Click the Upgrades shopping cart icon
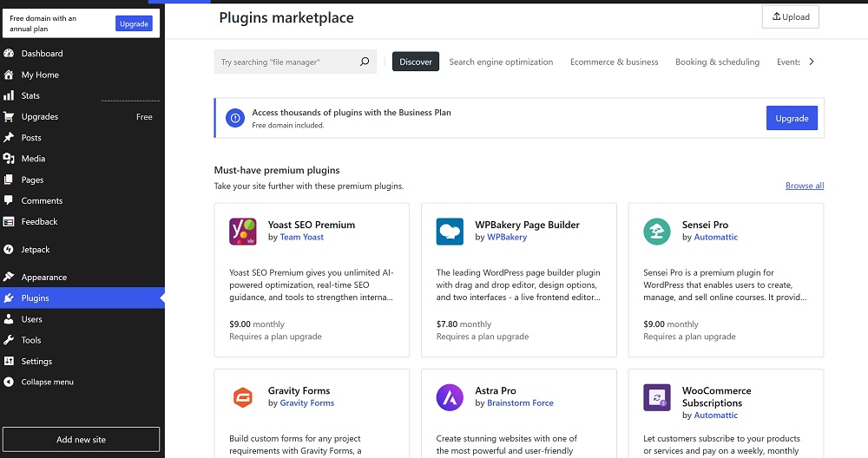868x458 pixels. [9, 117]
